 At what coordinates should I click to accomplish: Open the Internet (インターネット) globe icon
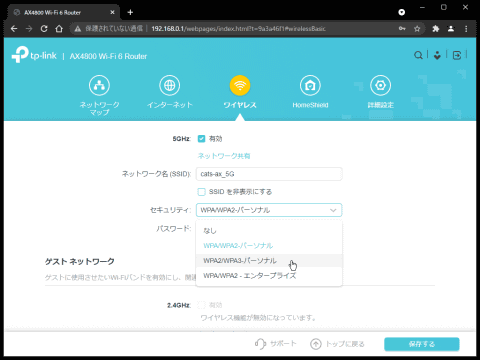pos(170,85)
